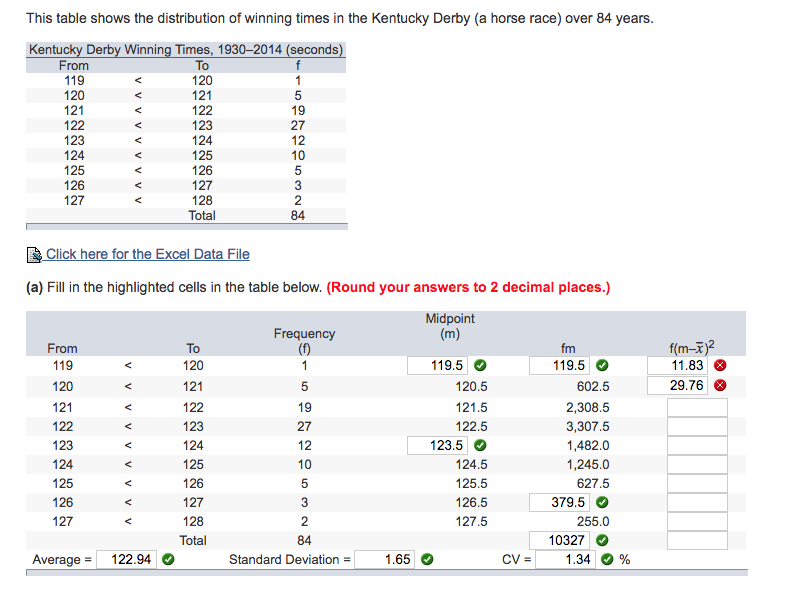Click the empty deviation cell for row 121–122
791x589 pixels.
[x=697, y=407]
